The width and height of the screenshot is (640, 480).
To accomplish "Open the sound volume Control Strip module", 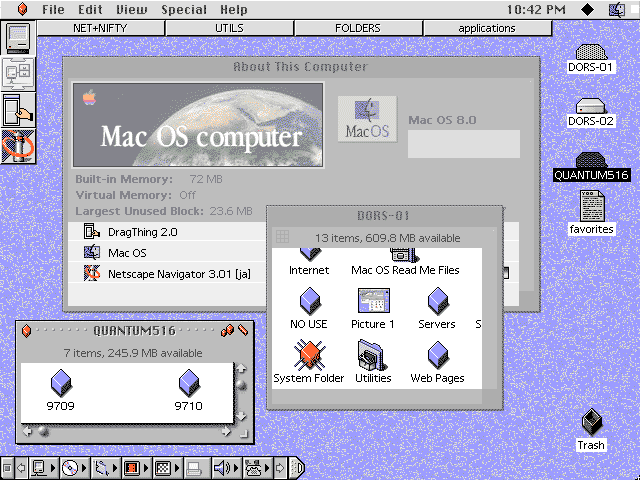I will coord(227,468).
